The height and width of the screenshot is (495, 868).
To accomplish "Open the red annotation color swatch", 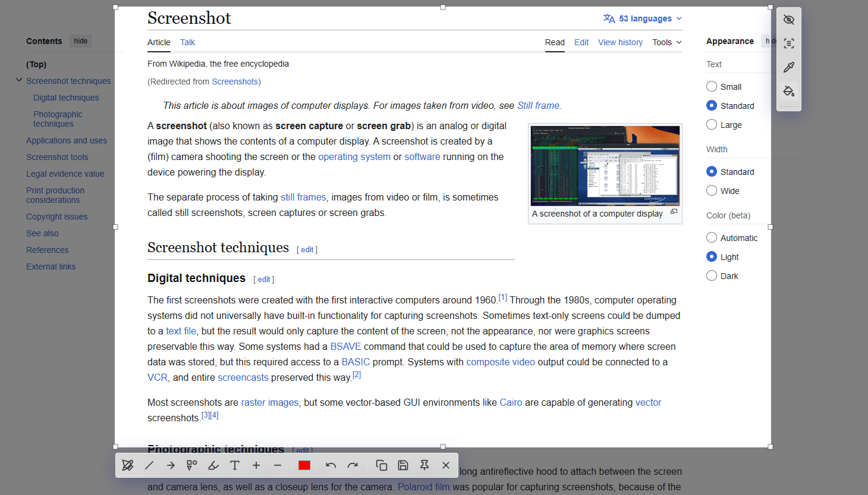I will (x=304, y=465).
